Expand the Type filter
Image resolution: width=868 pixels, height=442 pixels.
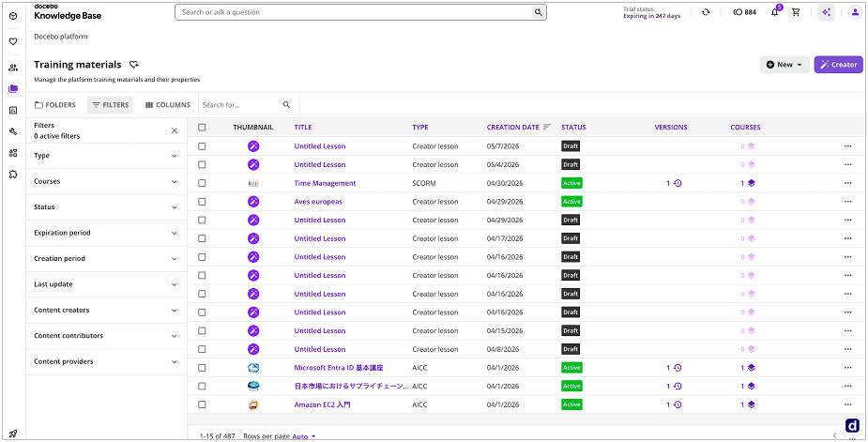click(106, 156)
